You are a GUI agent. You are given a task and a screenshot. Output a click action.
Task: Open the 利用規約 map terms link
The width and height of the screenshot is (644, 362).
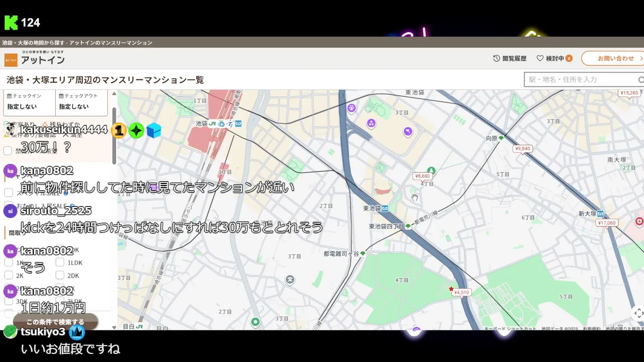[591, 329]
